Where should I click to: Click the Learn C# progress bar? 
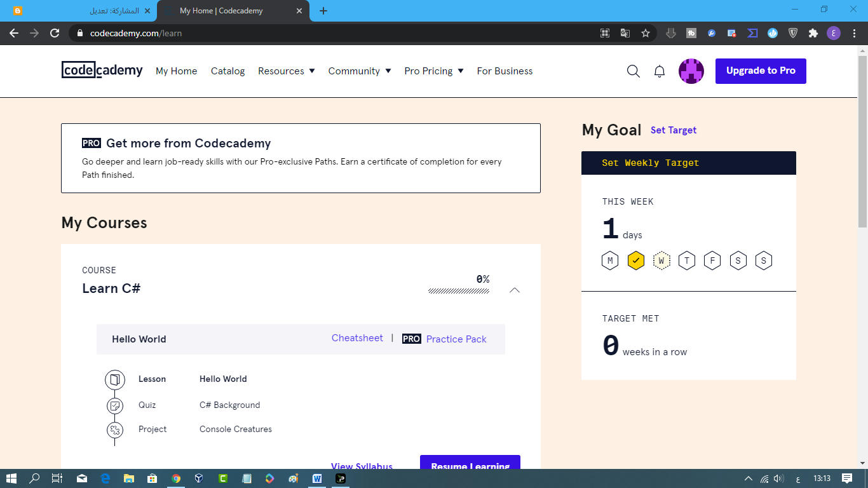tap(459, 291)
